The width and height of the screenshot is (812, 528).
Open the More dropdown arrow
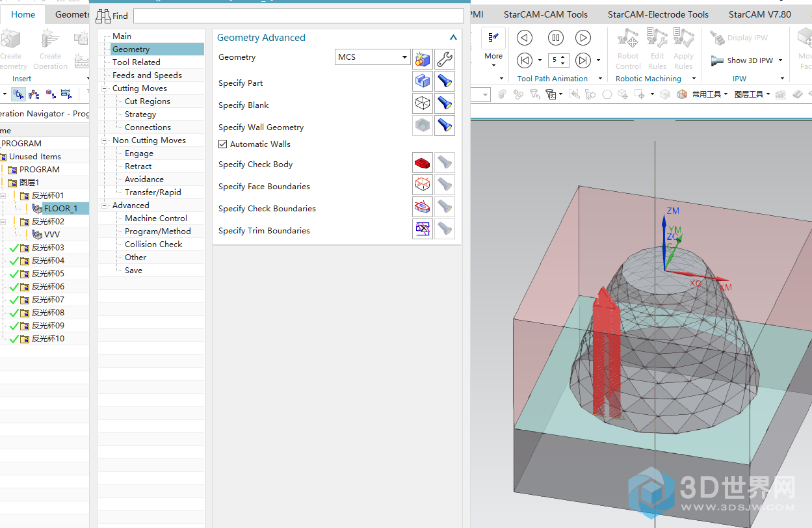coord(493,66)
